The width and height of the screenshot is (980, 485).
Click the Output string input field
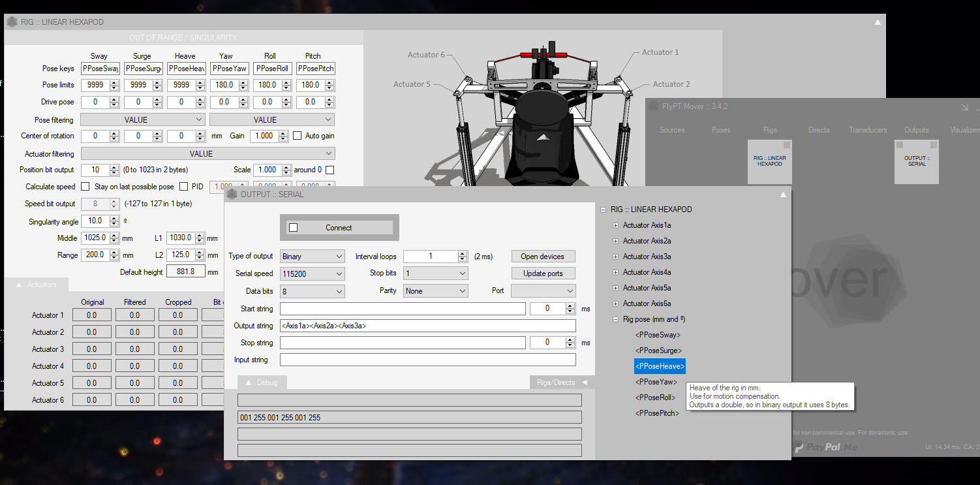(x=427, y=326)
